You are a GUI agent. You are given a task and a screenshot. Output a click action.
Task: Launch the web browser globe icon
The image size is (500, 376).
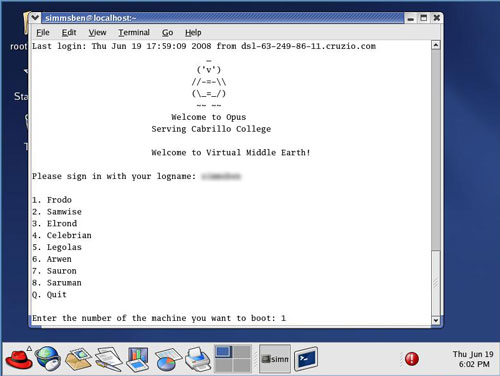pyautogui.click(x=48, y=358)
